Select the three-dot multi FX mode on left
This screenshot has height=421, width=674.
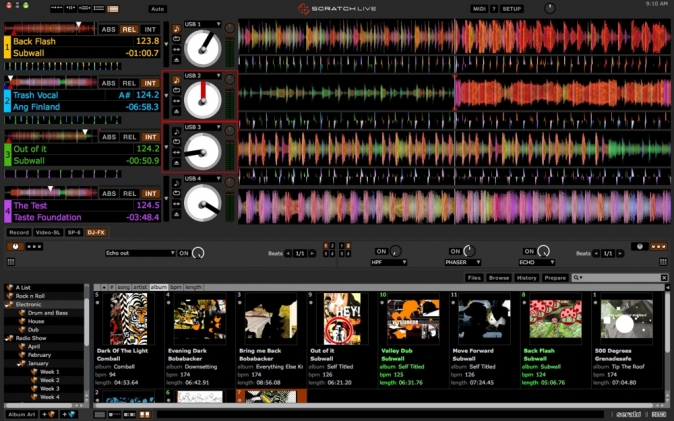(34, 246)
